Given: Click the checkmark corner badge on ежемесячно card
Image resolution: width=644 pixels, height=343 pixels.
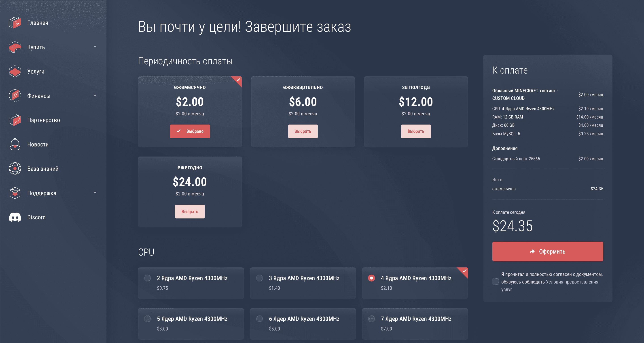Looking at the screenshot, I should pyautogui.click(x=238, y=80).
